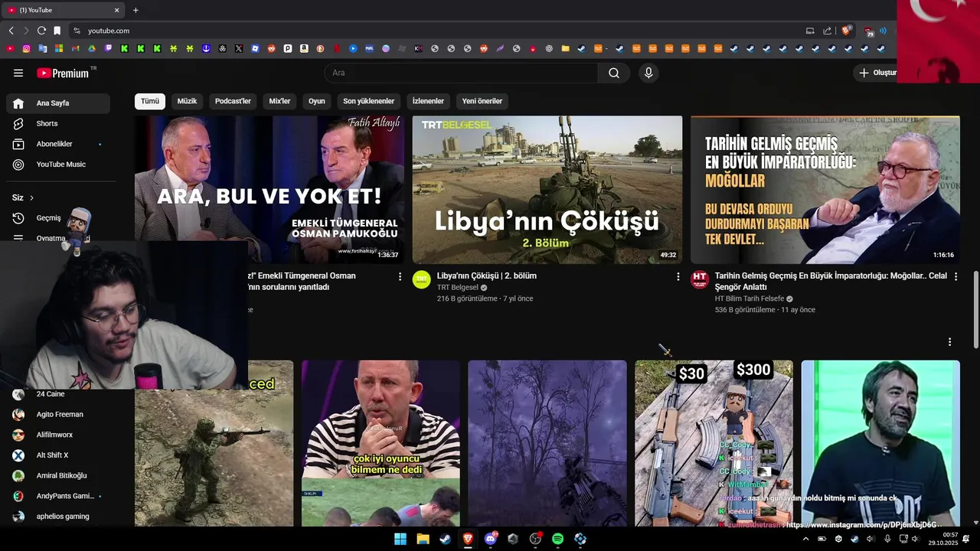Click the share page icon in address bar
The height and width of the screenshot is (551, 980).
click(x=827, y=31)
